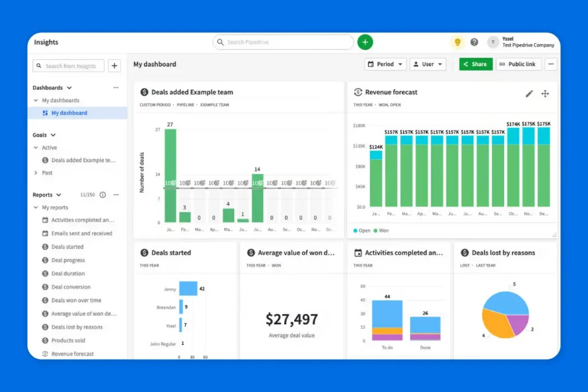Click the Deals lost by reasons card title
588x392 pixels.
503,253
